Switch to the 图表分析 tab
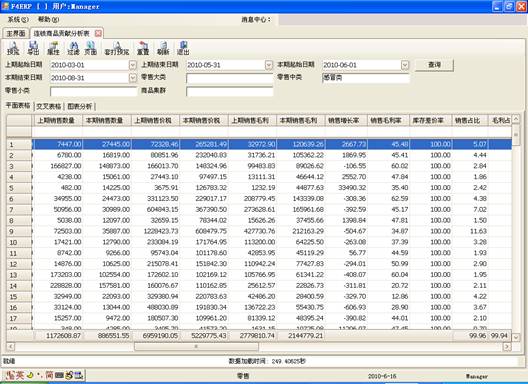 point(79,106)
